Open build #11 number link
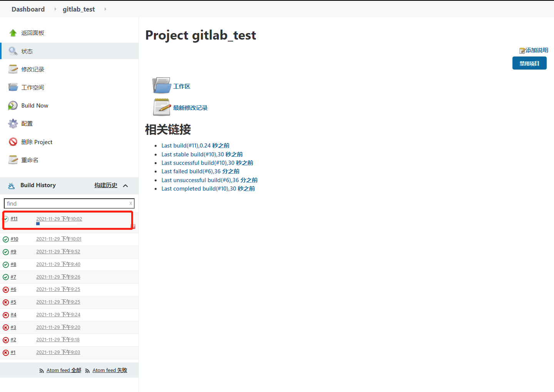554x392 pixels. click(14, 219)
